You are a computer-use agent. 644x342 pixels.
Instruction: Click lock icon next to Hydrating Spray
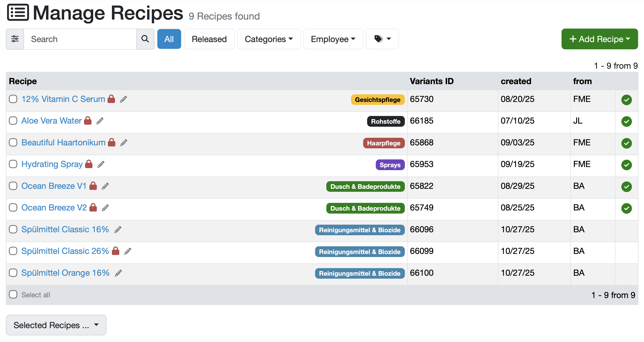[x=89, y=164]
